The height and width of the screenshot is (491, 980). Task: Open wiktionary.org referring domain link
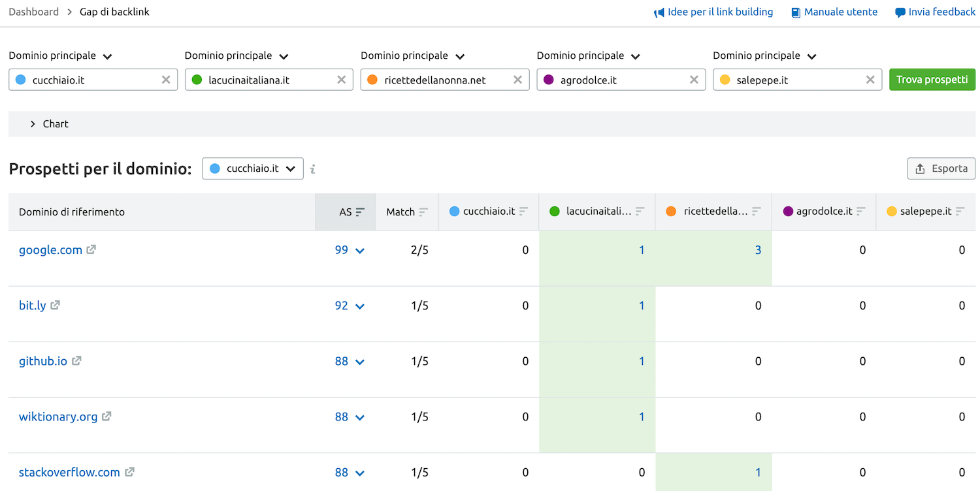pos(58,416)
